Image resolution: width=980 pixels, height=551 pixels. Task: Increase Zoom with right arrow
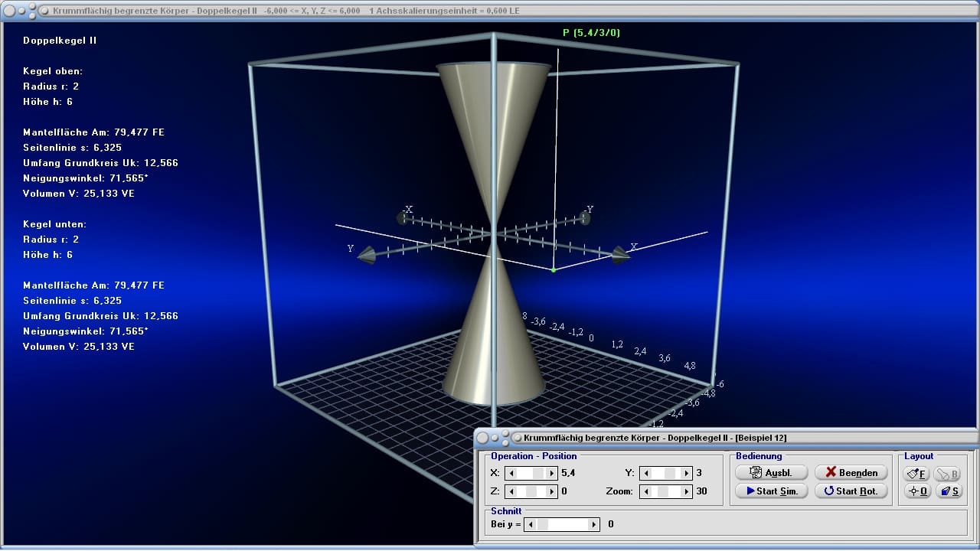[x=687, y=491]
